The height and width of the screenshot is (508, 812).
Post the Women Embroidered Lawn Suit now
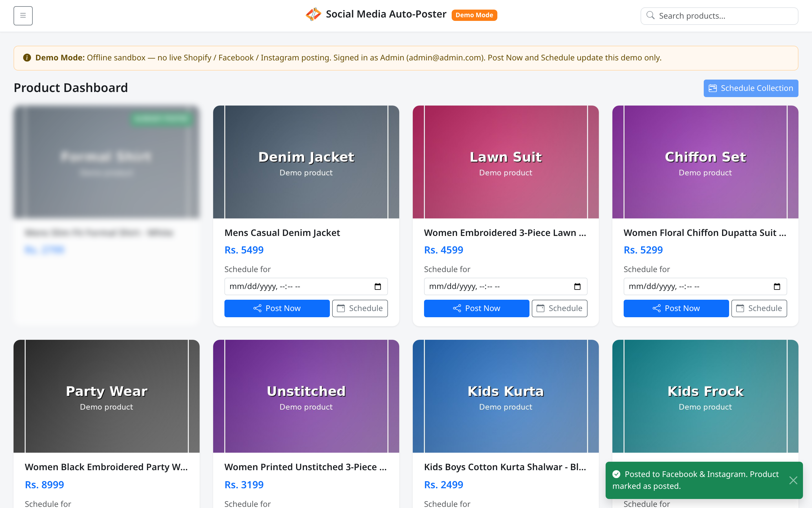tap(476, 308)
